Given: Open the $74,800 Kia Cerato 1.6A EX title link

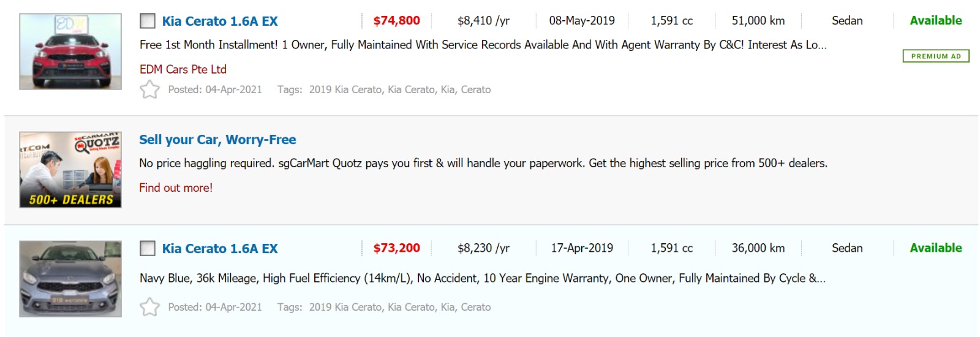Looking at the screenshot, I should tap(220, 21).
